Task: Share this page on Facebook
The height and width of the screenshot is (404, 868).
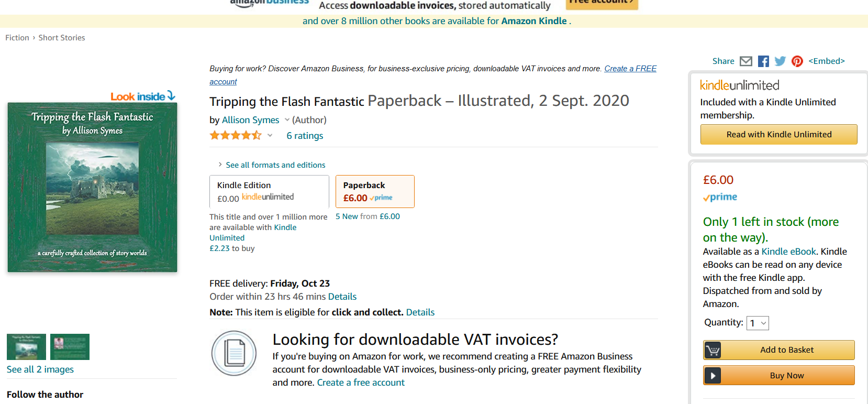Action: point(763,61)
